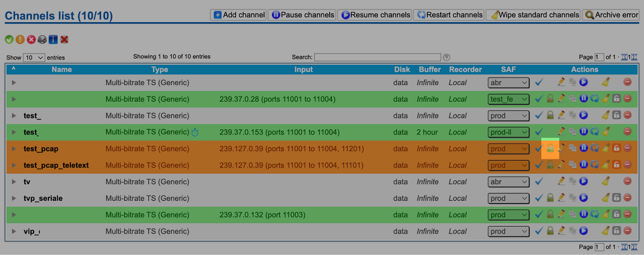This screenshot has height=255, width=644.
Task: Pause the 239.37.0.132 channel
Action: point(584,215)
